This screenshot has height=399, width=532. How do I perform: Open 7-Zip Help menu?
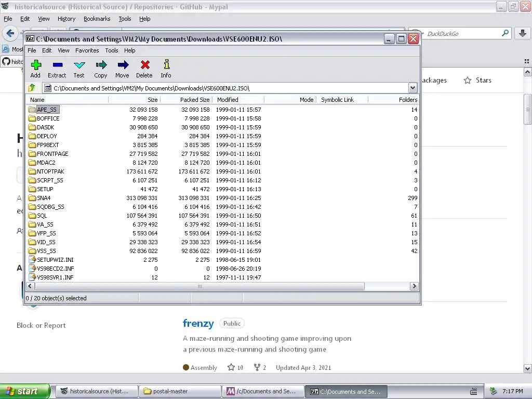click(129, 50)
